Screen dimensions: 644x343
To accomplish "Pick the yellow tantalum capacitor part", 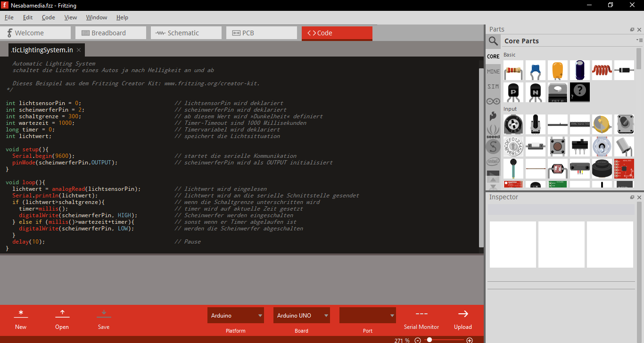I will (x=557, y=70).
